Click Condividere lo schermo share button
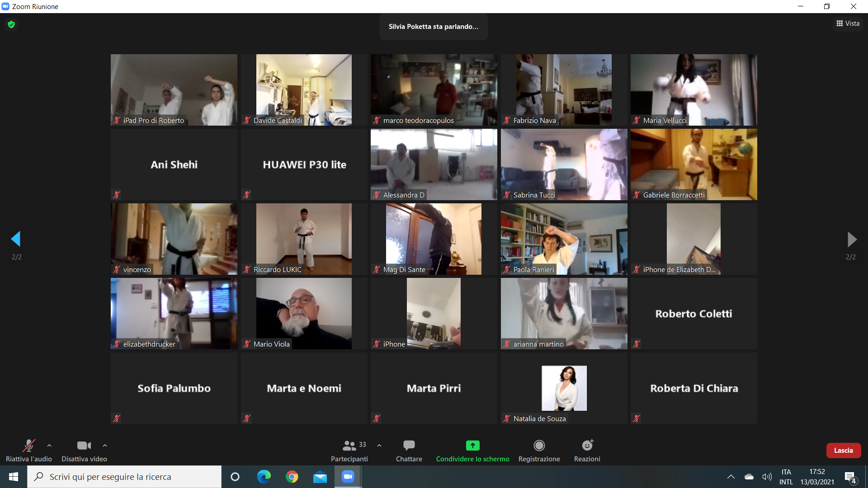The image size is (868, 488). pos(472,450)
